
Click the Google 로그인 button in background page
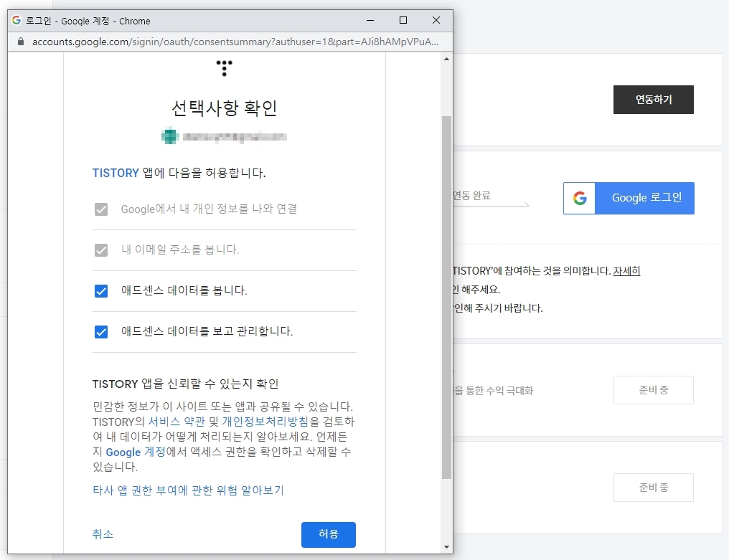tap(629, 198)
